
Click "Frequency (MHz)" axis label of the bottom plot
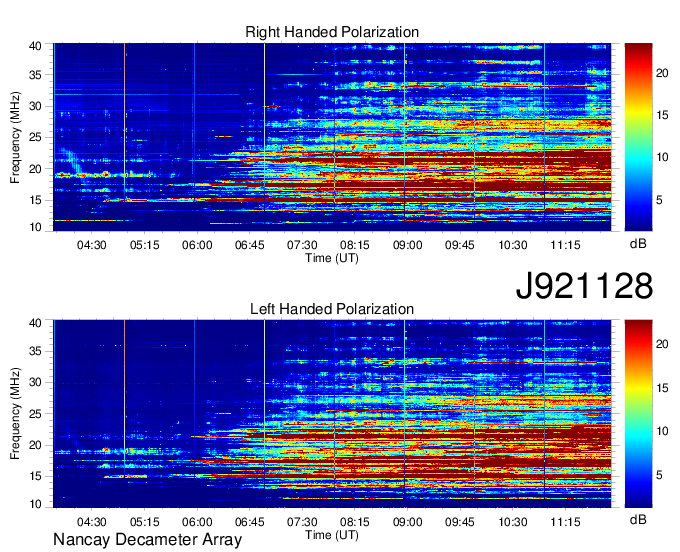(x=15, y=414)
